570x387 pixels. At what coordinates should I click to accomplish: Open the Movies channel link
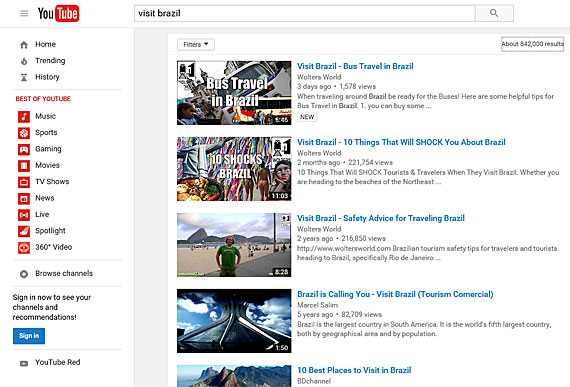tap(47, 165)
